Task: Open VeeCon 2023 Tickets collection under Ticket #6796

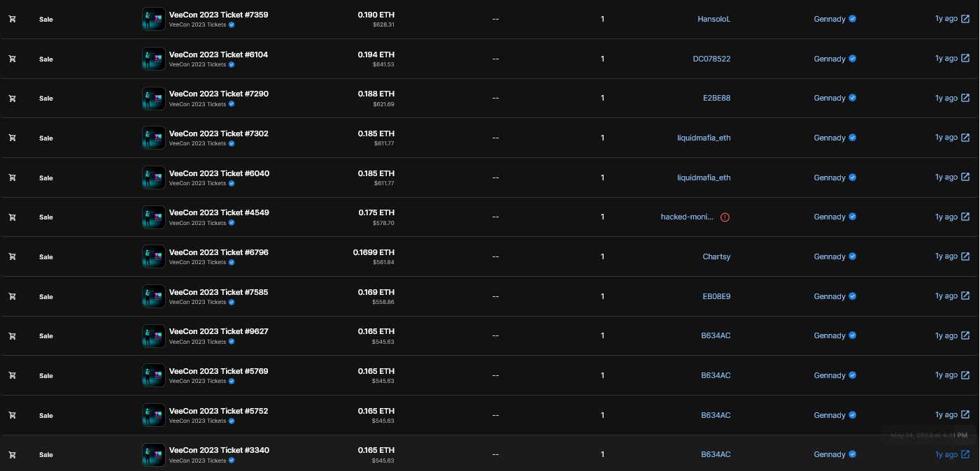Action: pyautogui.click(x=197, y=262)
